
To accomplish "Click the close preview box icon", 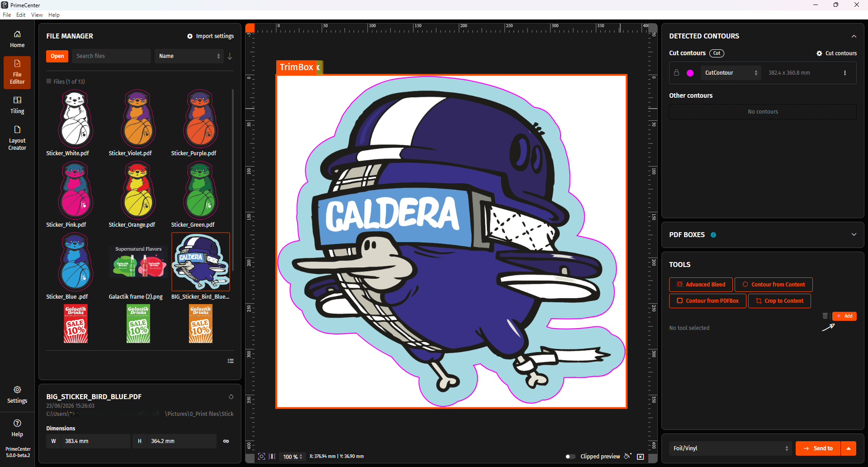I will click(641, 457).
